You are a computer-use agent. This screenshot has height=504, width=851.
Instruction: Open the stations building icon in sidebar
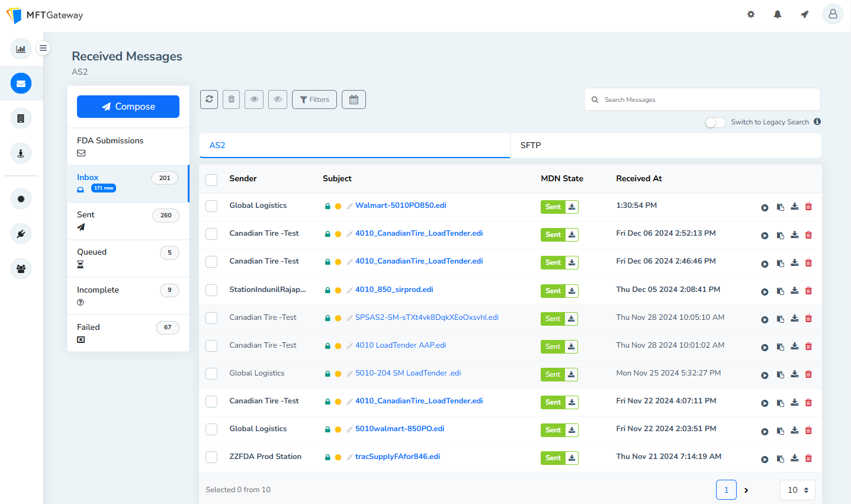21,118
